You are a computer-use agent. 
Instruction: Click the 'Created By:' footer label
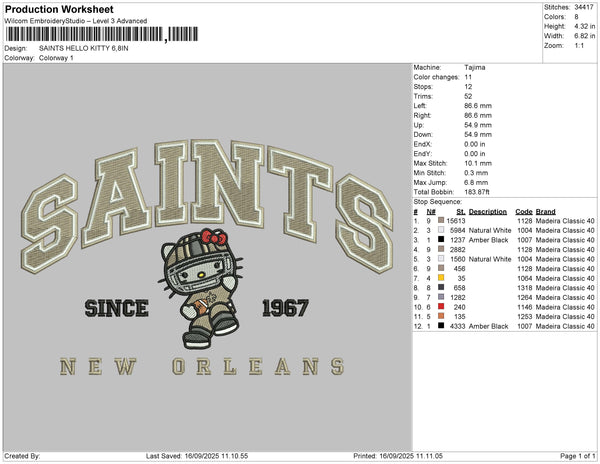coord(22,456)
